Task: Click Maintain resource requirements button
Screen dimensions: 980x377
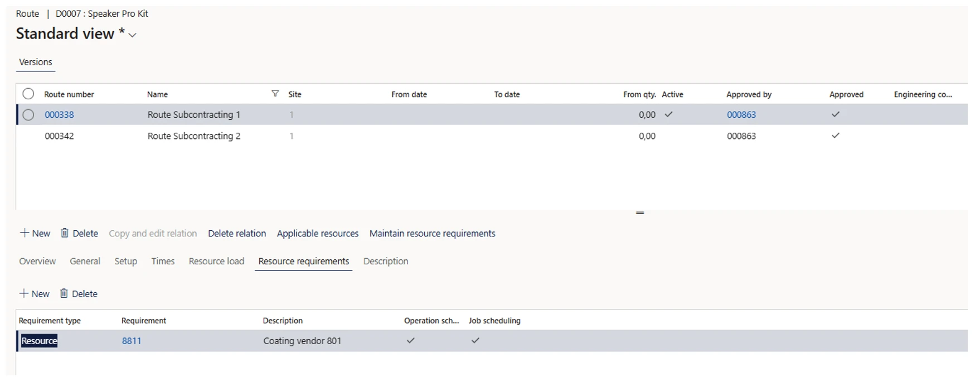Action: point(432,233)
